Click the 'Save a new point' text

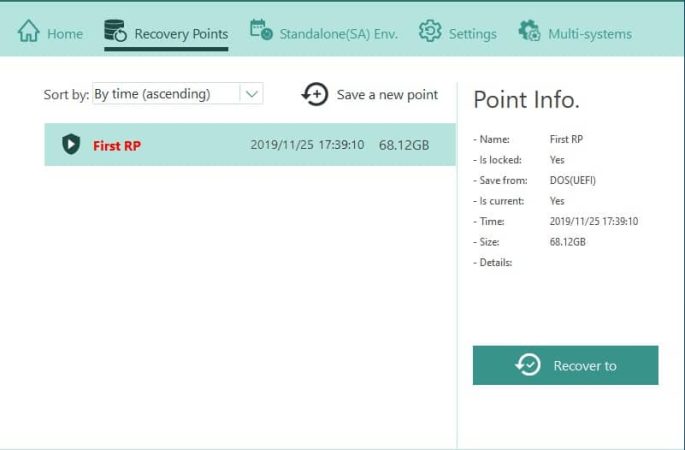[x=387, y=95]
